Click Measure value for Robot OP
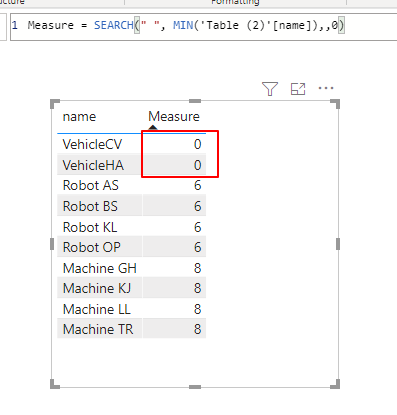This screenshot has height=415, width=397. click(198, 247)
